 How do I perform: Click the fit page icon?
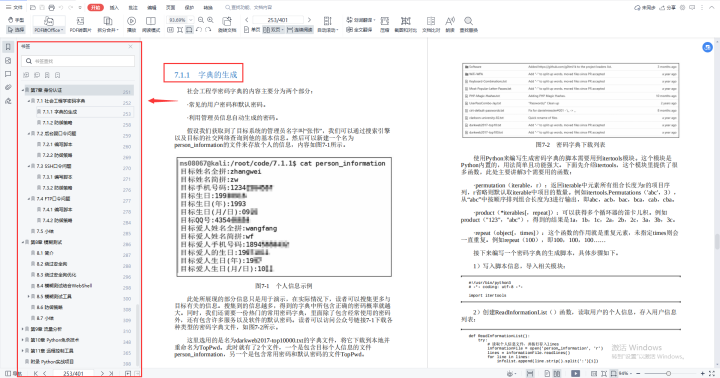180,30
